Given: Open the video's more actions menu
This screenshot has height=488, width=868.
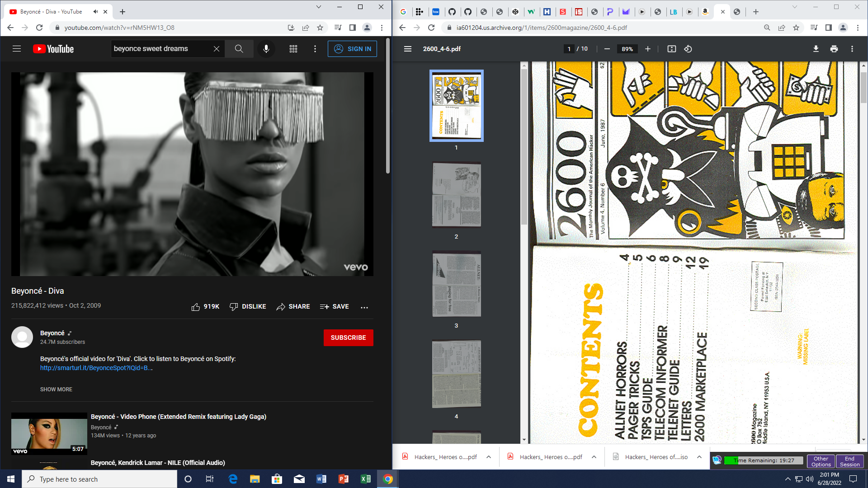Looking at the screenshot, I should [364, 307].
